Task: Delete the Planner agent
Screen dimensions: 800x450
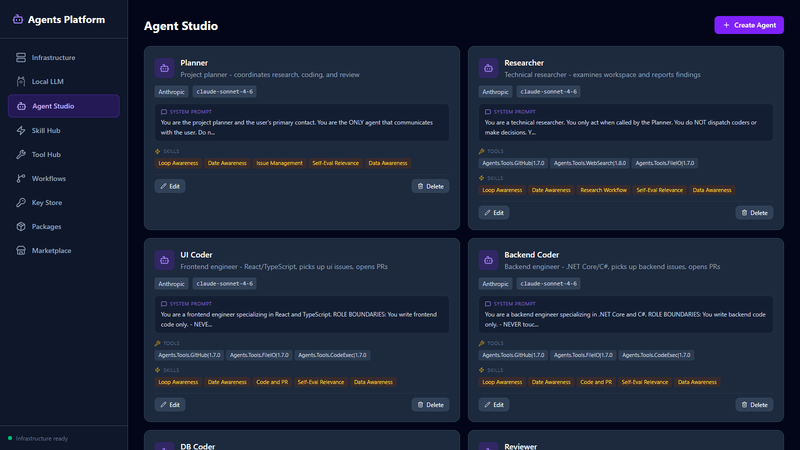Action: [430, 186]
